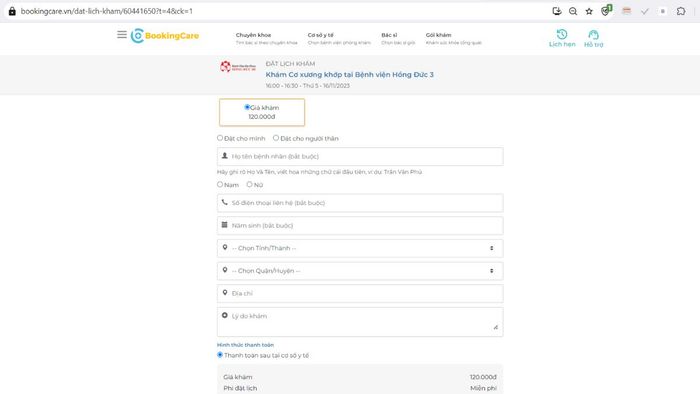Bookmark this page with the star icon

point(589,11)
